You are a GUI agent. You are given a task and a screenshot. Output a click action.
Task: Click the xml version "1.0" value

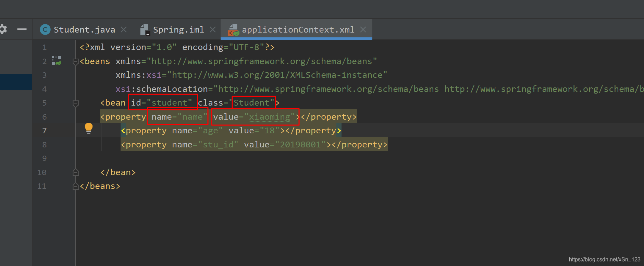[164, 47]
